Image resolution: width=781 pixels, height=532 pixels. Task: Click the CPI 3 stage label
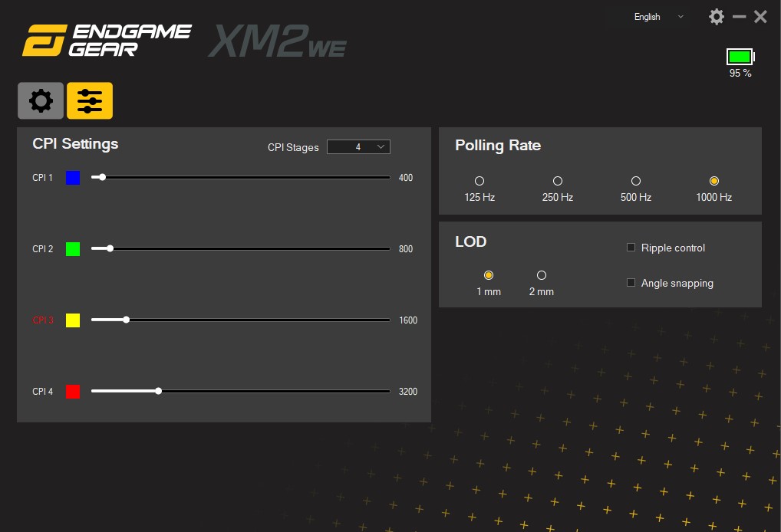[43, 320]
